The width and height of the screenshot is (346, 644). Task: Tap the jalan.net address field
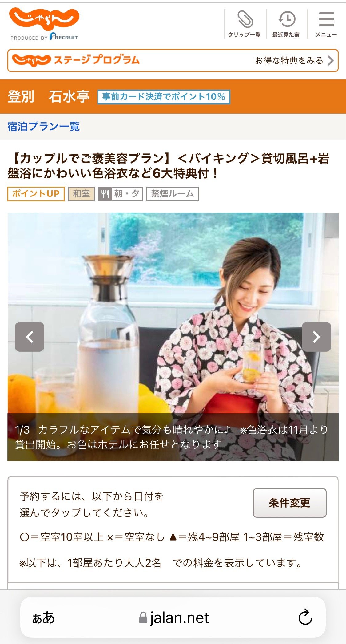(x=173, y=617)
